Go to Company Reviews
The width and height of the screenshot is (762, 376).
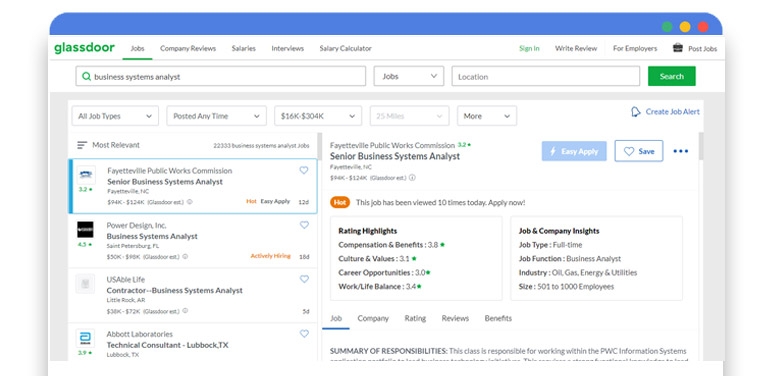(188, 49)
